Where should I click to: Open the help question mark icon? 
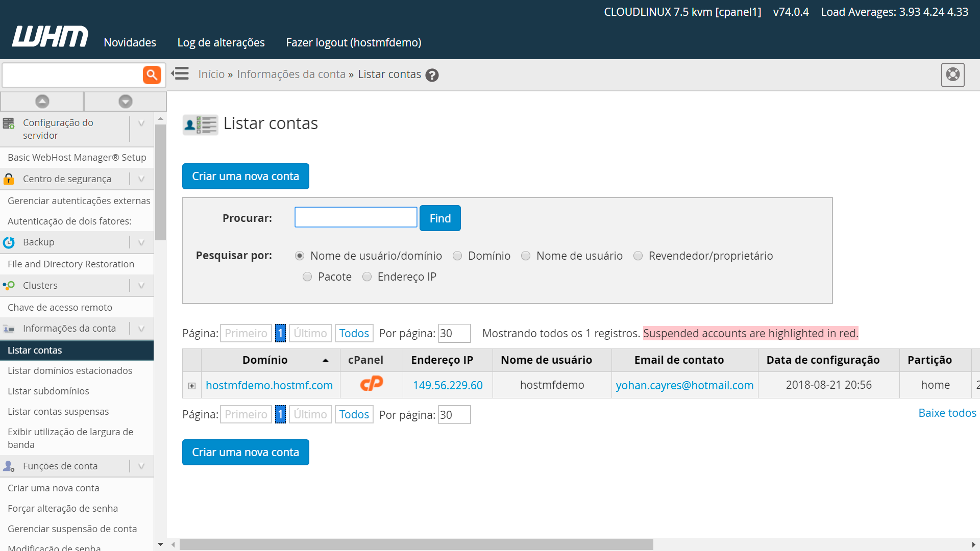(432, 76)
